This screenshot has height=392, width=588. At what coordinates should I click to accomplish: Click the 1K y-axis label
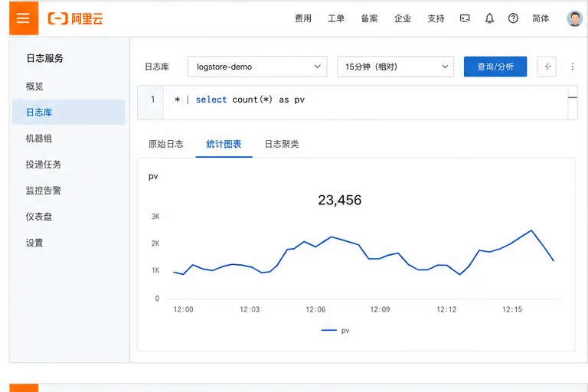[x=155, y=270]
